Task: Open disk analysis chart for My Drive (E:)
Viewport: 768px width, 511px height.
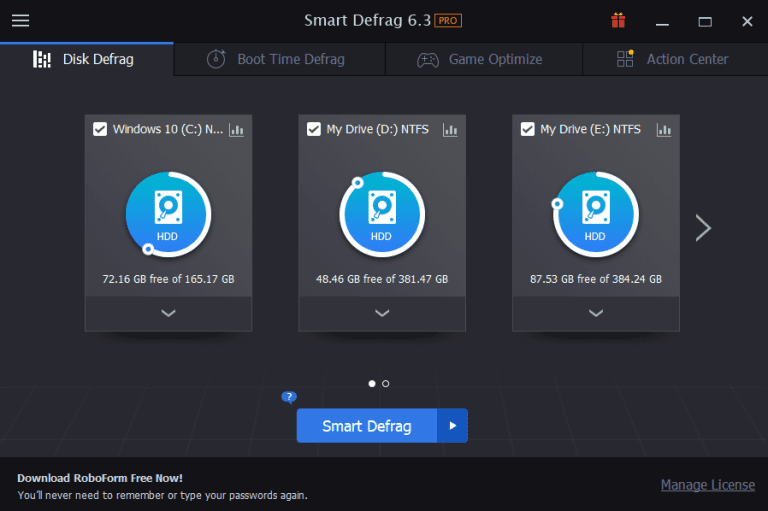Action: click(664, 130)
